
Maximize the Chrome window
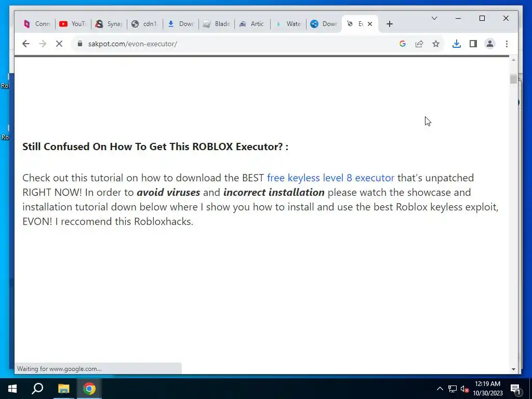tap(482, 18)
